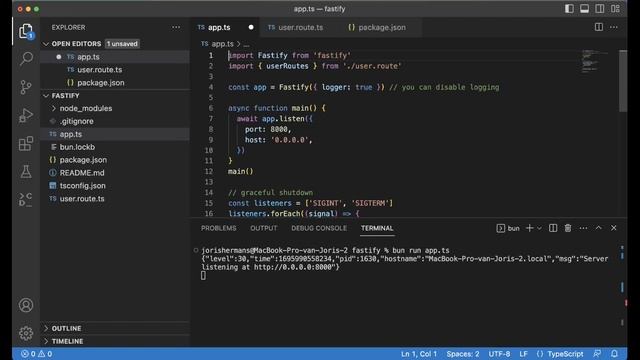Open terminal panel more actions
640x360 pixels.
(x=583, y=228)
